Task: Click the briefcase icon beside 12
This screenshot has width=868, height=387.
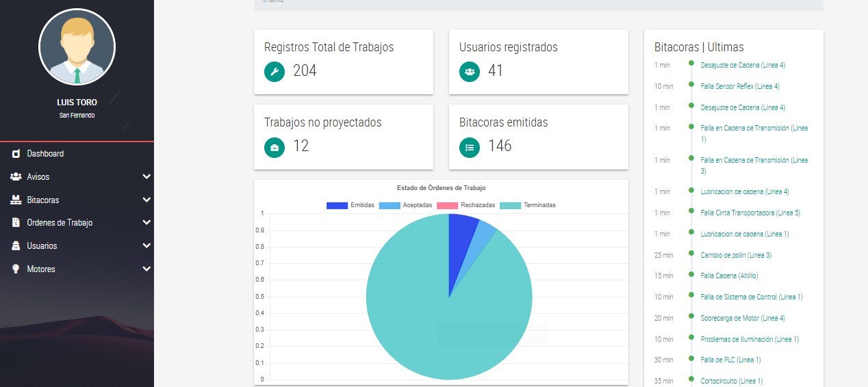Action: click(x=275, y=146)
